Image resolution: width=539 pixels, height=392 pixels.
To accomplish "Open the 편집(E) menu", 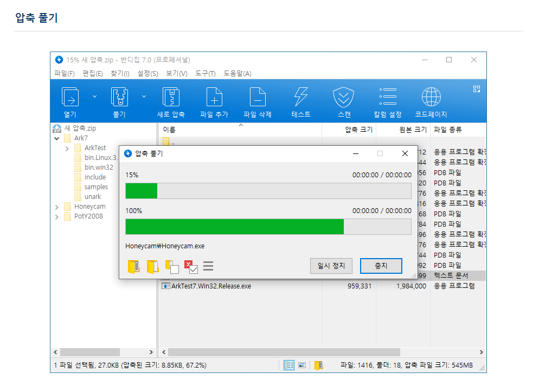I will pyautogui.click(x=93, y=74).
